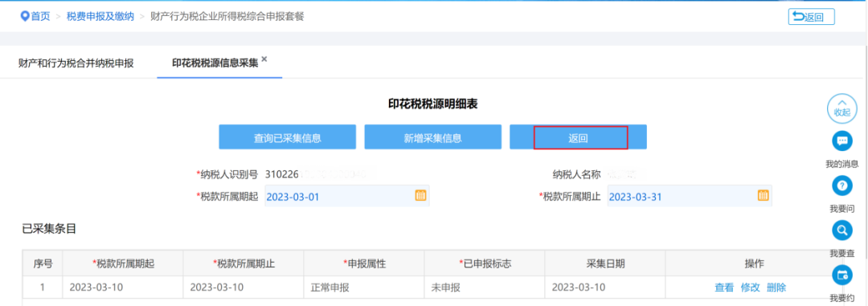Go to 首页 breadcrumb link
The height and width of the screenshot is (306, 868).
click(40, 17)
